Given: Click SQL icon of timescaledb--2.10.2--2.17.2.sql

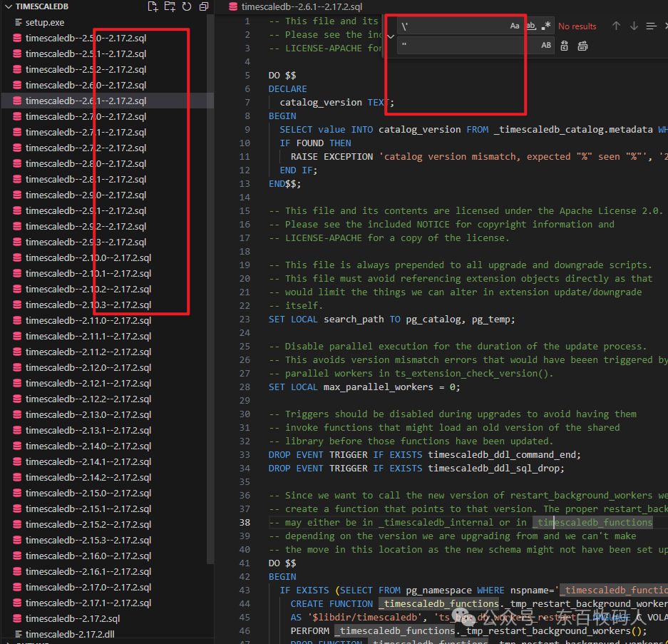Looking at the screenshot, I should click(x=17, y=289).
